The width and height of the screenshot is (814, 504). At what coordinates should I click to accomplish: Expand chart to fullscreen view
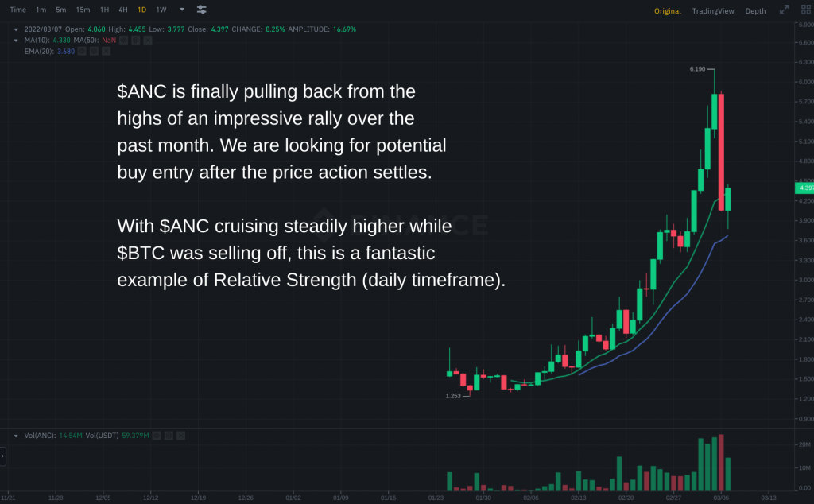784,10
